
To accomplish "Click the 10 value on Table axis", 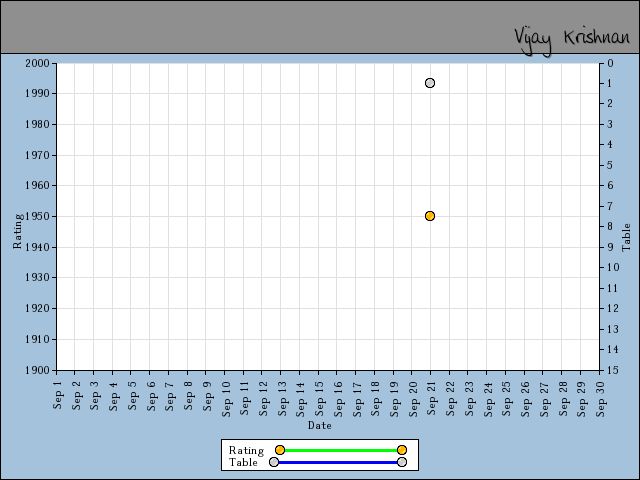I will point(613,267).
